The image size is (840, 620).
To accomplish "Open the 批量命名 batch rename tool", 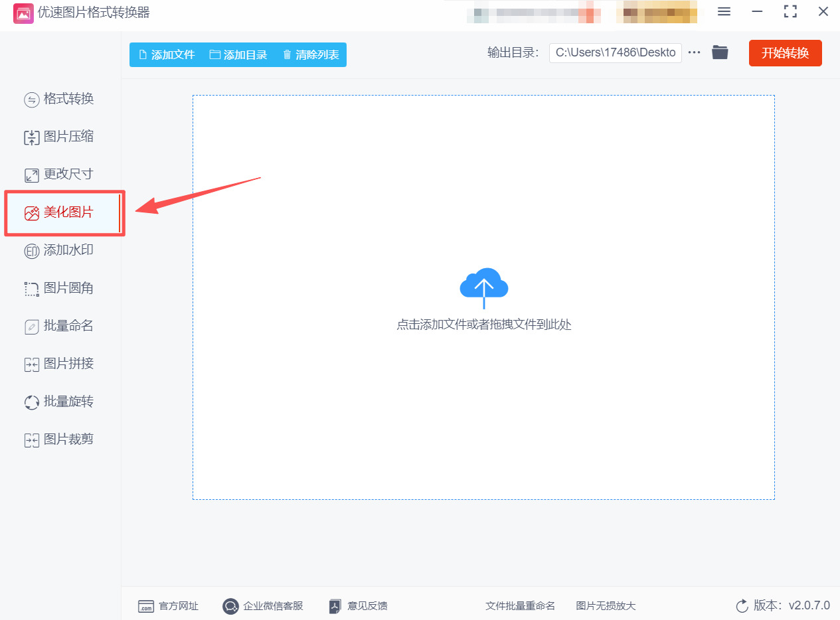I will [x=60, y=326].
